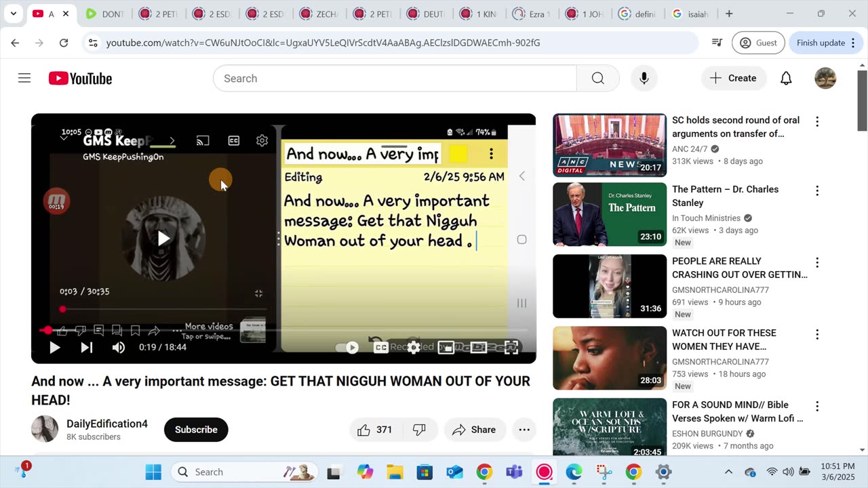Open options for FOR A SOUND MIND video
This screenshot has height=488, width=868.
(x=817, y=406)
